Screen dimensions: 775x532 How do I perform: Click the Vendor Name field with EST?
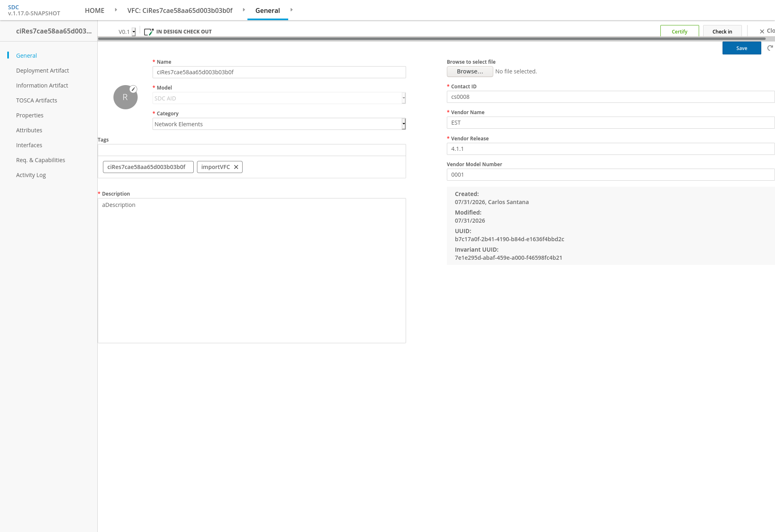click(x=611, y=123)
